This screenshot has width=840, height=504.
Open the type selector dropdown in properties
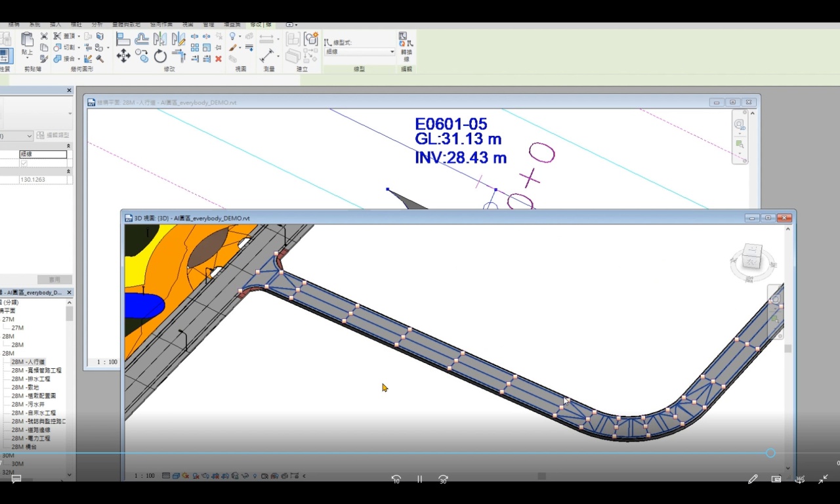click(16, 136)
